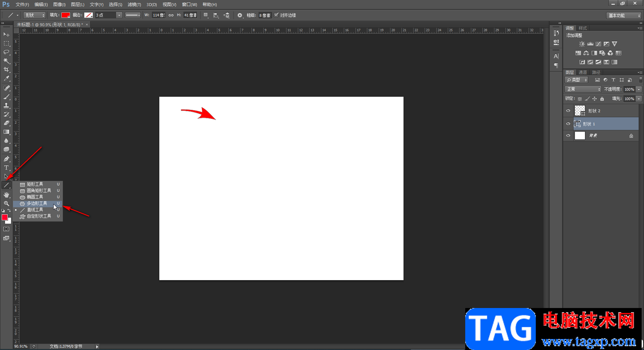Select the Lasso tool
644x350 pixels.
coord(6,52)
